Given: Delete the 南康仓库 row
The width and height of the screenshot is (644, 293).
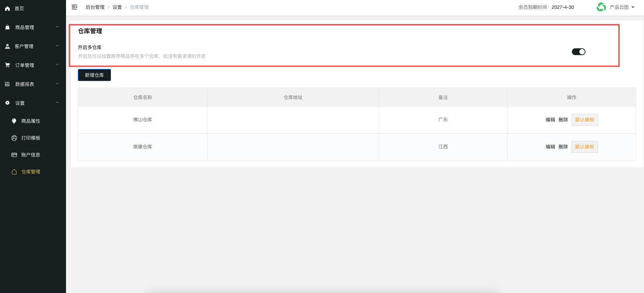Looking at the screenshot, I should [x=563, y=147].
